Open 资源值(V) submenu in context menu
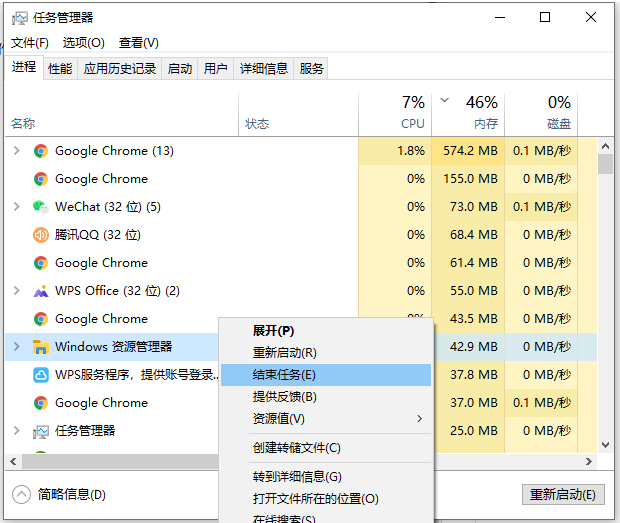 [x=279, y=419]
